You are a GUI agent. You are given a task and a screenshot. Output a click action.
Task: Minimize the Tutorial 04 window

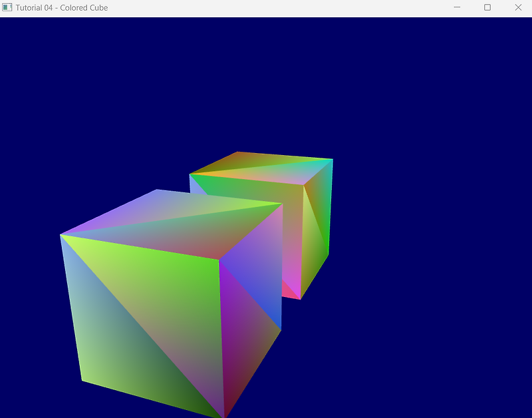pyautogui.click(x=457, y=7)
